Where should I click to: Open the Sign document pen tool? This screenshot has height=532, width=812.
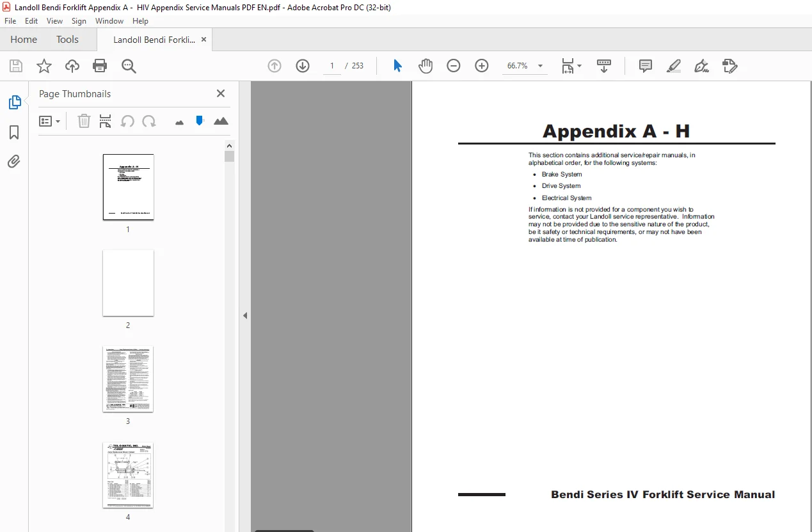click(701, 66)
